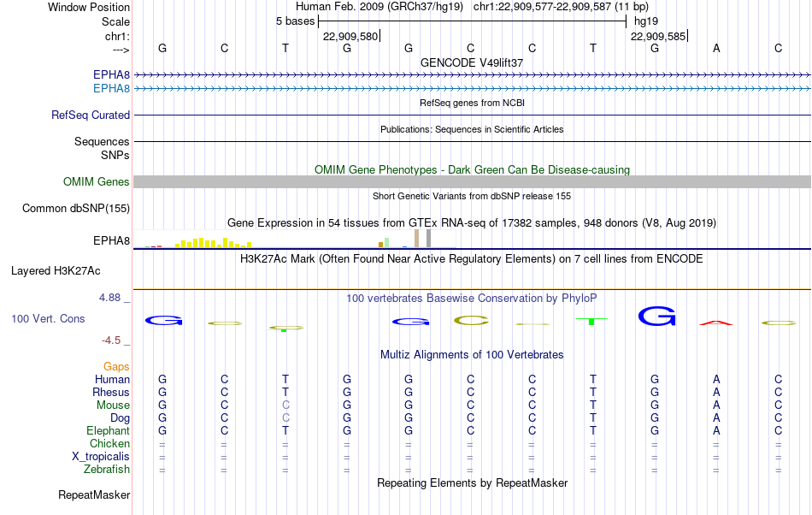Image resolution: width=812 pixels, height=515 pixels.
Task: Click the gray OMIM Genes bar
Action: 473,182
